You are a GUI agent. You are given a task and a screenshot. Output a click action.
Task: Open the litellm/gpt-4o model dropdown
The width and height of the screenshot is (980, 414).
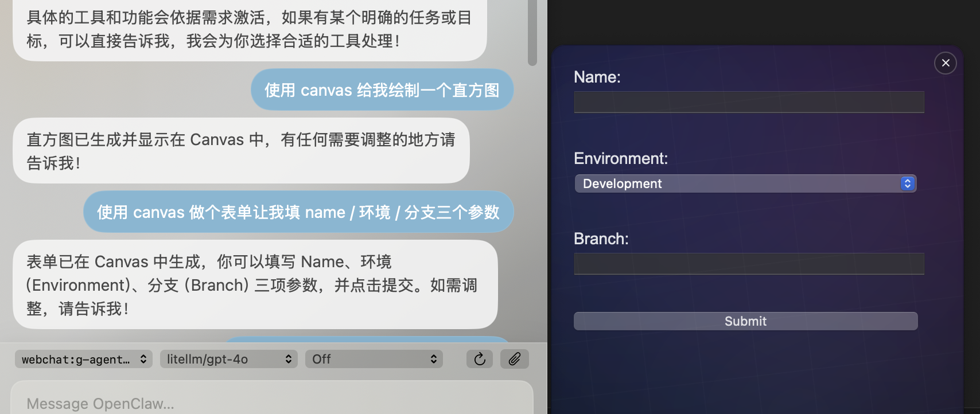pos(229,359)
